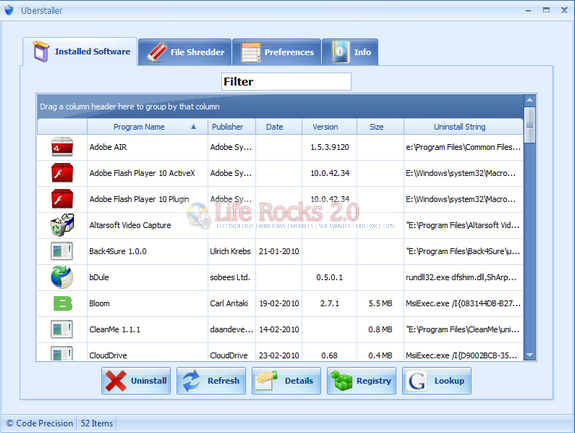The image size is (575, 433).
Task: Click the scrollbar down arrow
Action: click(529, 355)
